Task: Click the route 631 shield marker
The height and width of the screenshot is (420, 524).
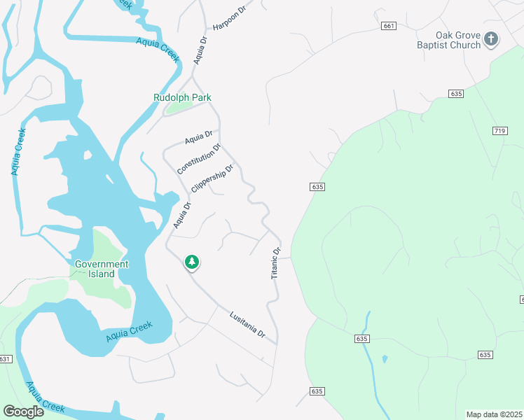Action: (6, 359)
